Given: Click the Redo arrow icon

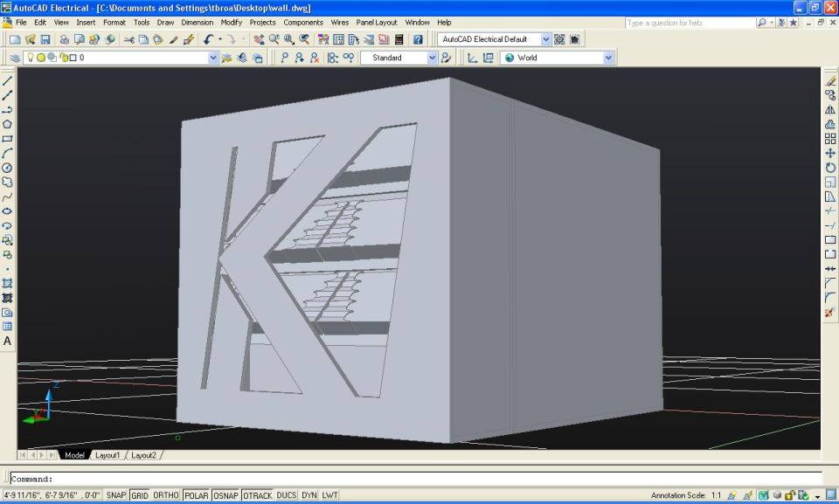Looking at the screenshot, I should (x=231, y=39).
